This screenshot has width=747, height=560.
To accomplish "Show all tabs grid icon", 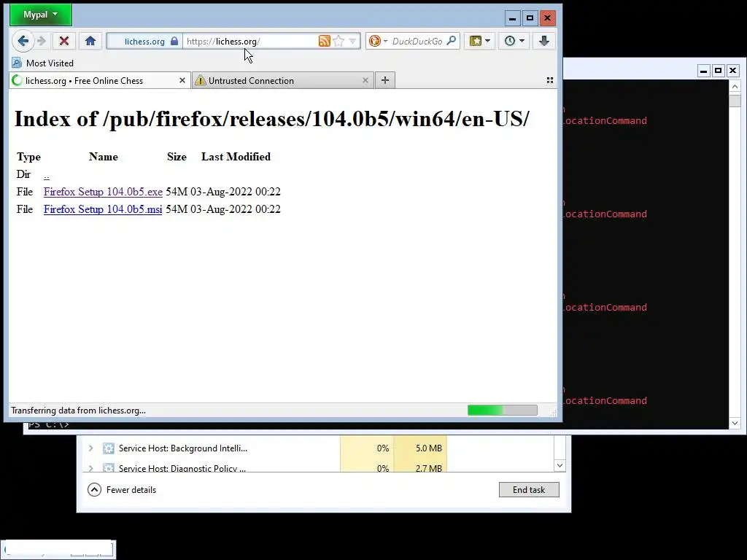I will 550,80.
